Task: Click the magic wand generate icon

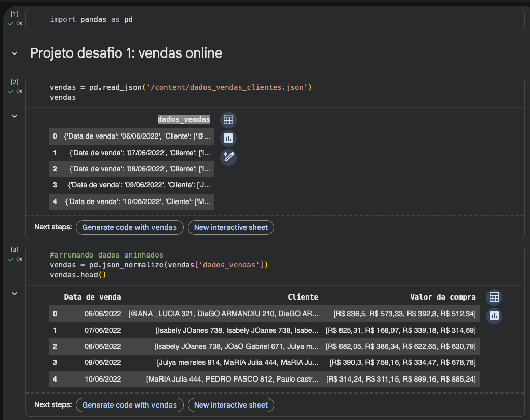Action: click(228, 156)
